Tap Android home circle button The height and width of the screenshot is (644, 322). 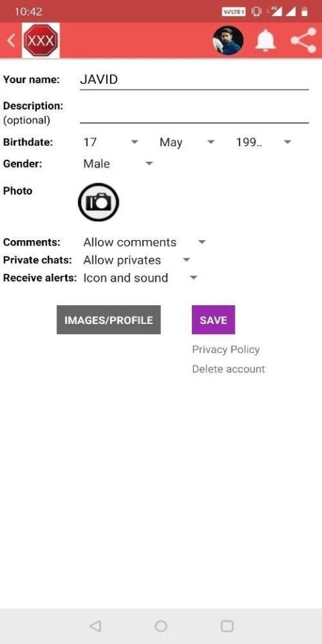161,626
